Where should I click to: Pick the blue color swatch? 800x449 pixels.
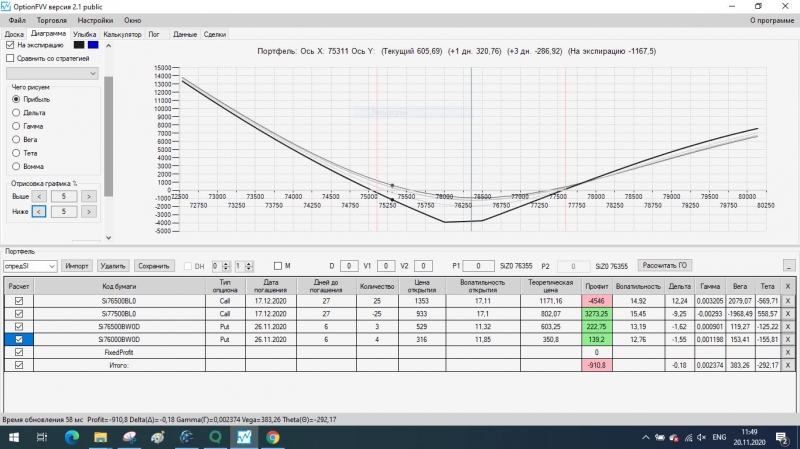click(93, 45)
